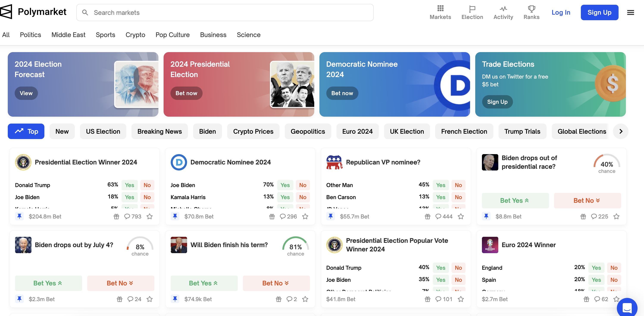Viewport: 644px width, 316px height.
Task: Click Presidential Election Winner 2024 seal icon
Action: click(23, 162)
